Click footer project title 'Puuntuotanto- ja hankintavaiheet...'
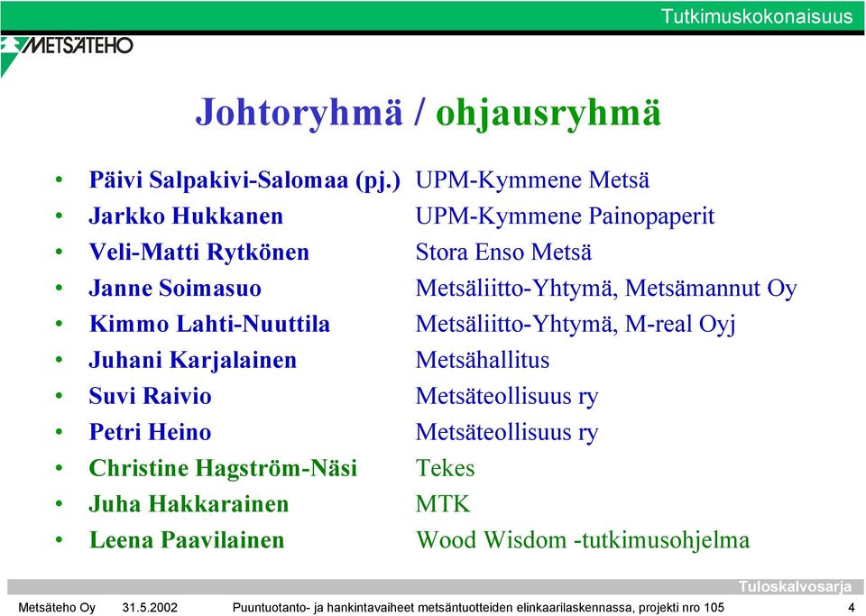The height and width of the screenshot is (616, 866). (478, 608)
